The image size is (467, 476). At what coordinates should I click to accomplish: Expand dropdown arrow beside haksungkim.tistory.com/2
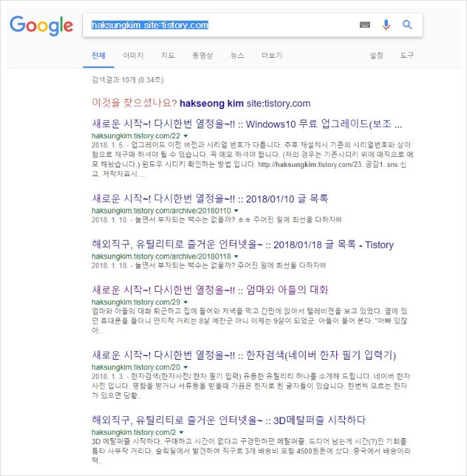point(181,432)
